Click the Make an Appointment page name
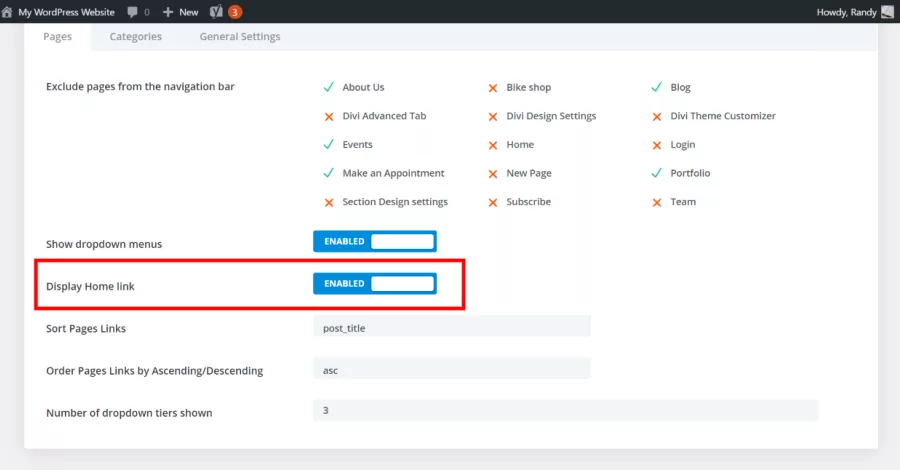The width and height of the screenshot is (900, 470). [393, 173]
